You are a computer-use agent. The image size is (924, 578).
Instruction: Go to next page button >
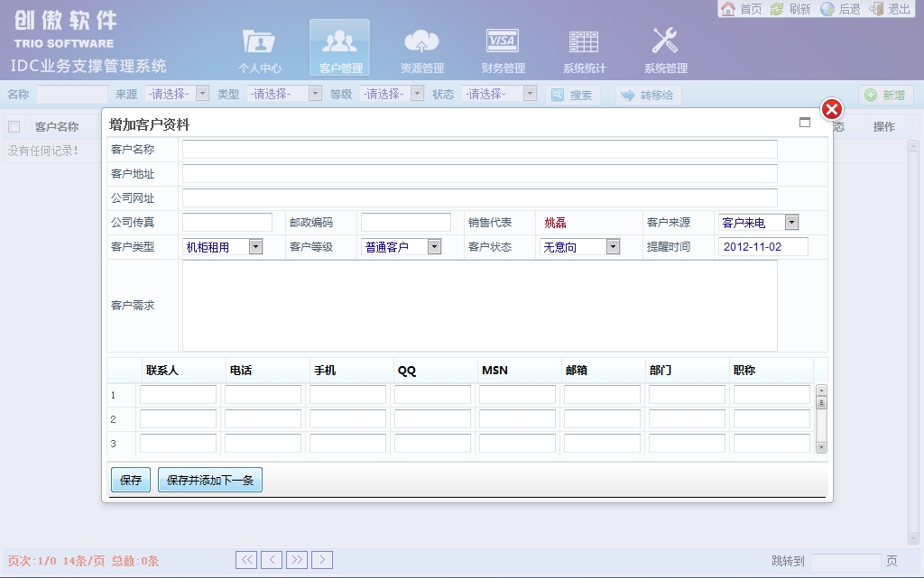[322, 560]
